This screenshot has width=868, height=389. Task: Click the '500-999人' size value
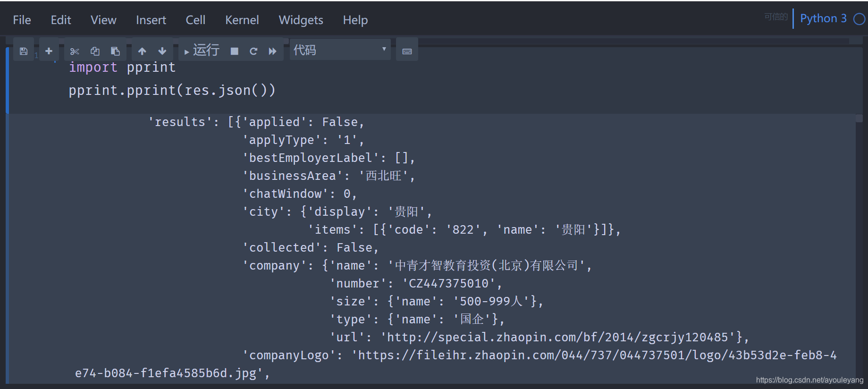click(x=491, y=301)
